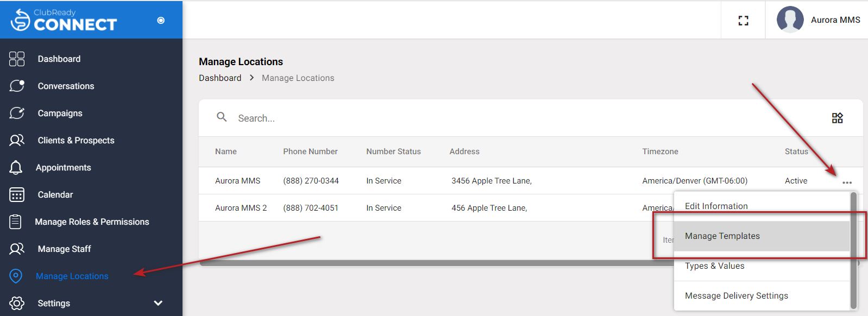
Task: Click address 3456 Apple Tree Lane
Action: point(492,181)
